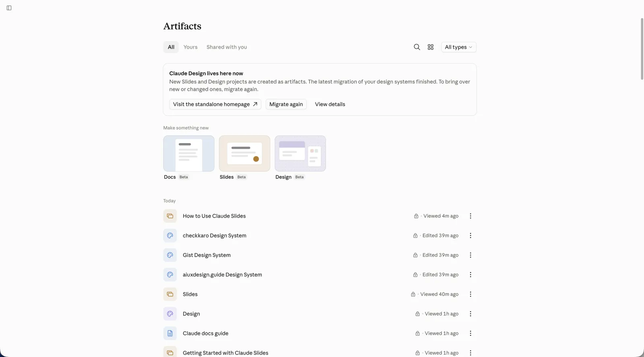
Task: Open How to Use Claude Slides
Action: (x=214, y=216)
